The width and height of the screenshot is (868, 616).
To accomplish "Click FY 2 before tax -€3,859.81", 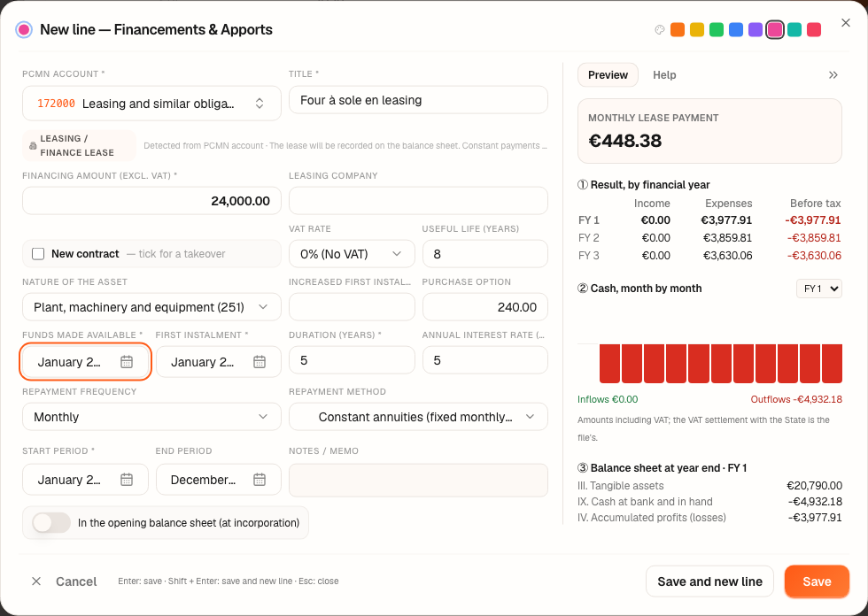I will point(814,238).
